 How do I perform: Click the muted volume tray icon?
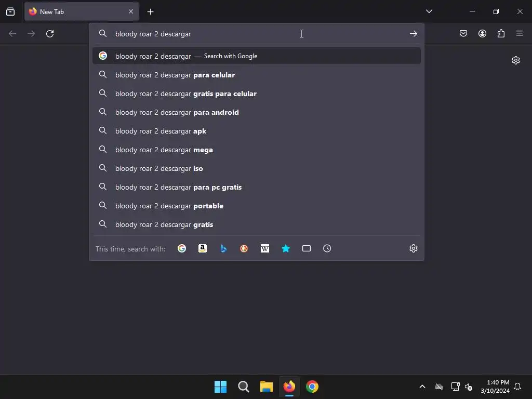469,387
